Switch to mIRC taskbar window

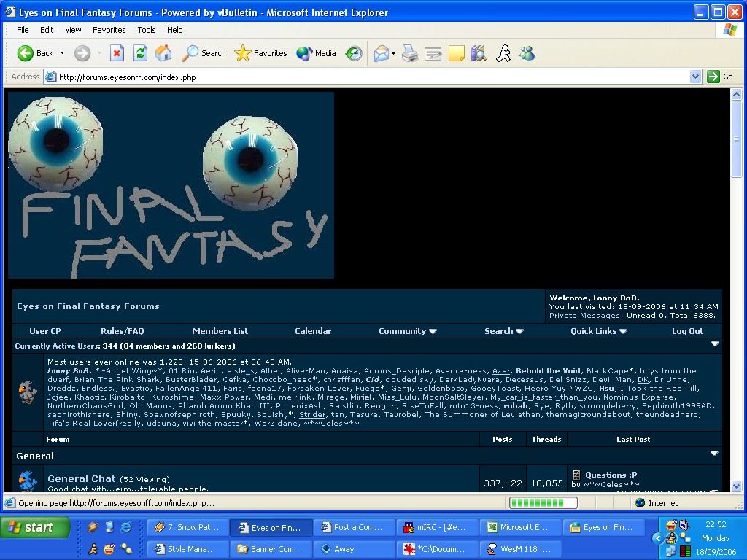point(437,527)
